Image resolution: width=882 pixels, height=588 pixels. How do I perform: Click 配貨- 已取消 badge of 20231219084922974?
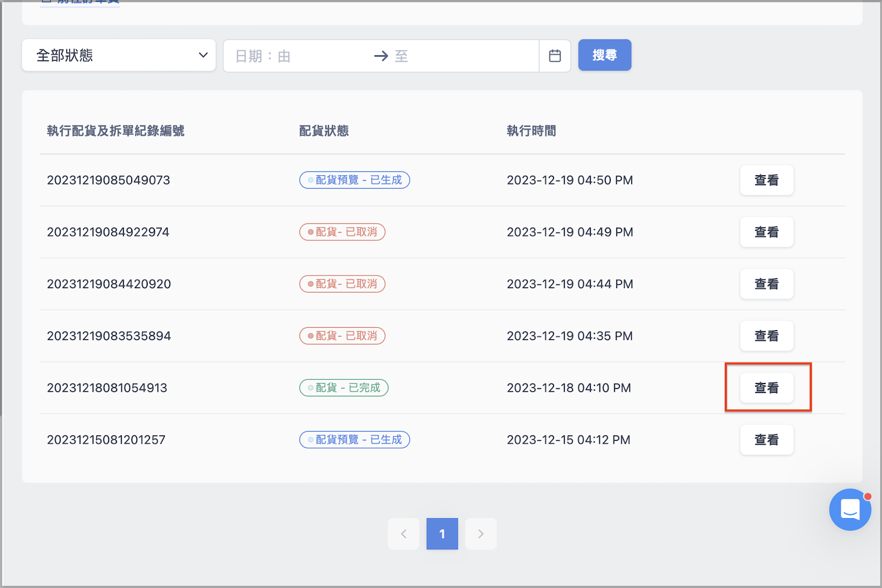pos(342,232)
